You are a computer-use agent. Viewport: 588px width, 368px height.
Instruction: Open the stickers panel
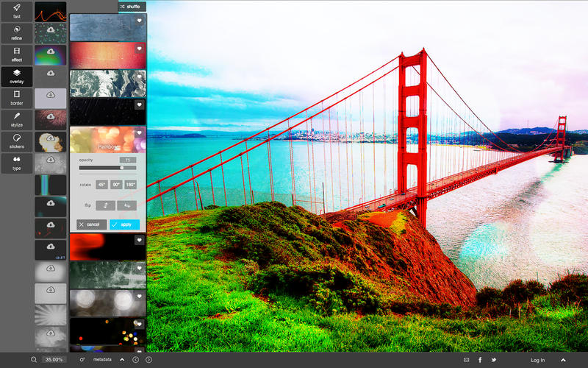tap(16, 141)
